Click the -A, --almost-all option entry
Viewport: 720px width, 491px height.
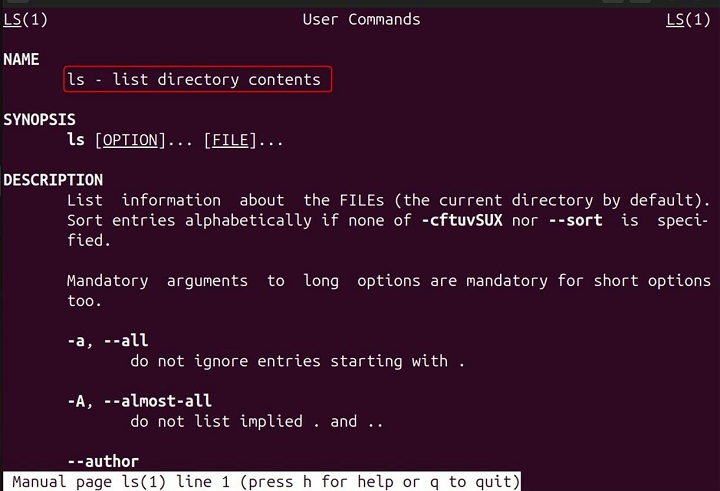pyautogui.click(x=139, y=401)
